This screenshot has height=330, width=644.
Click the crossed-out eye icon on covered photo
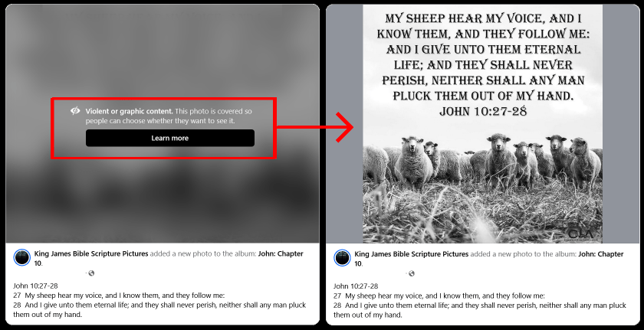[75, 111]
